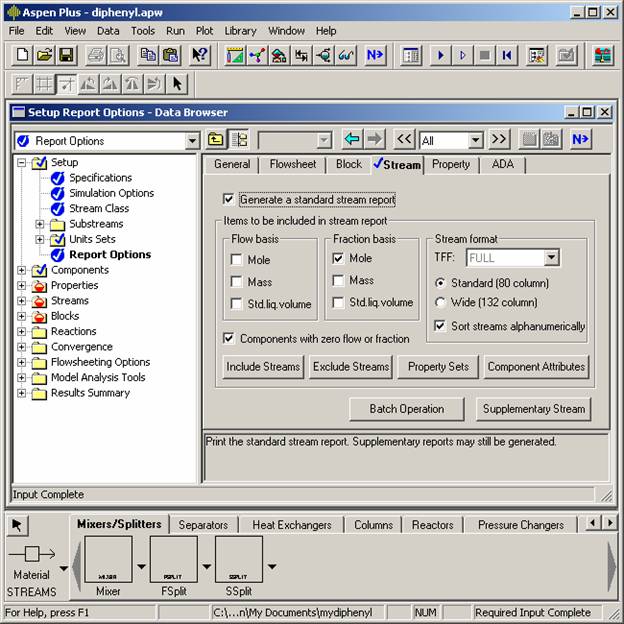Open the Report Options dropdown list

(x=192, y=141)
